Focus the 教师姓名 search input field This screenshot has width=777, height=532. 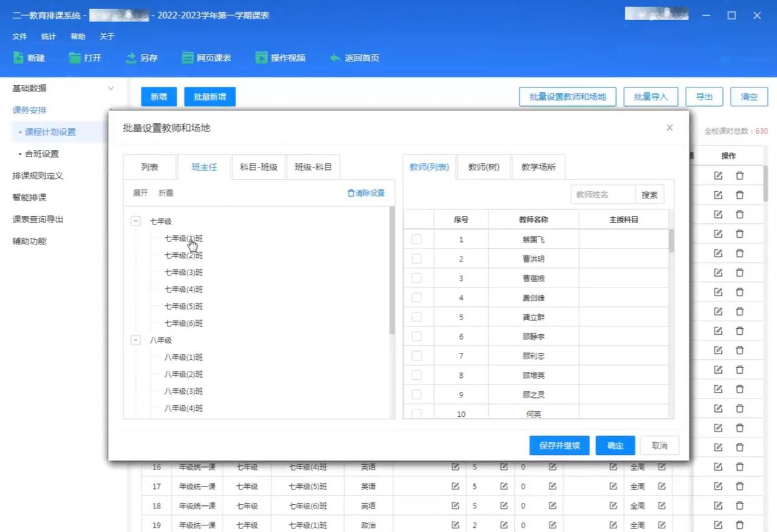603,195
